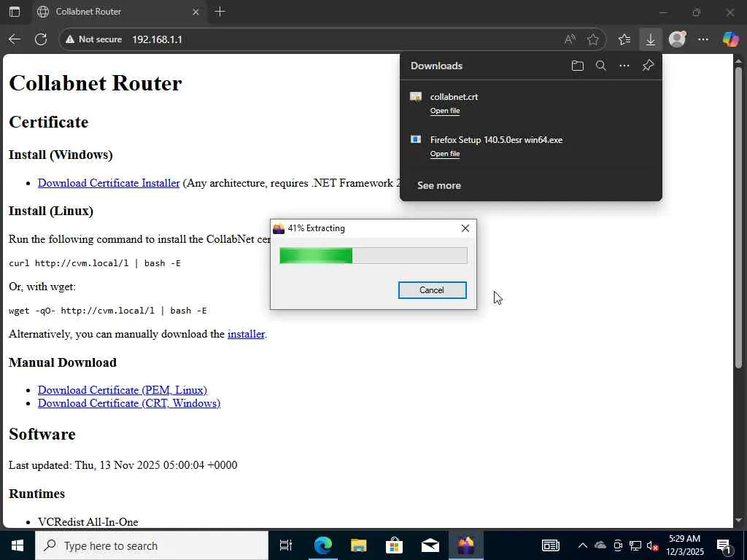Open file under Firefox Setup 140.5.0esr
Screen dimensions: 747x560
click(445, 153)
